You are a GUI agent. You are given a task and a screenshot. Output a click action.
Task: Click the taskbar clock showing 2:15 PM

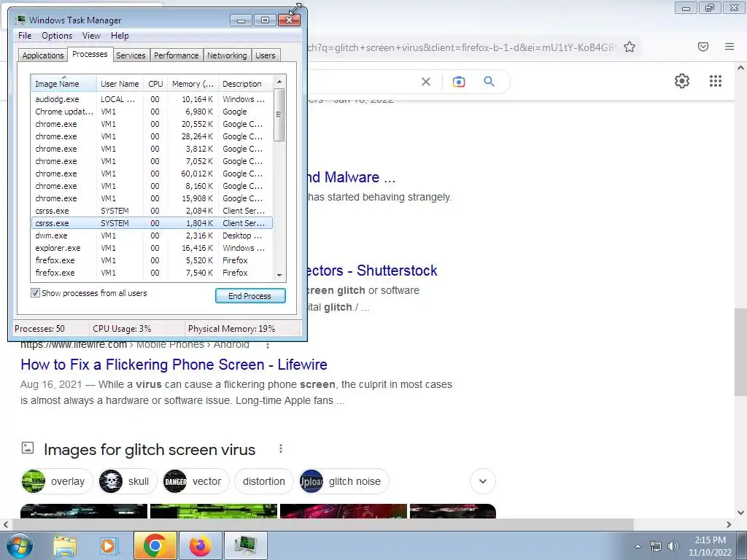coord(710,546)
